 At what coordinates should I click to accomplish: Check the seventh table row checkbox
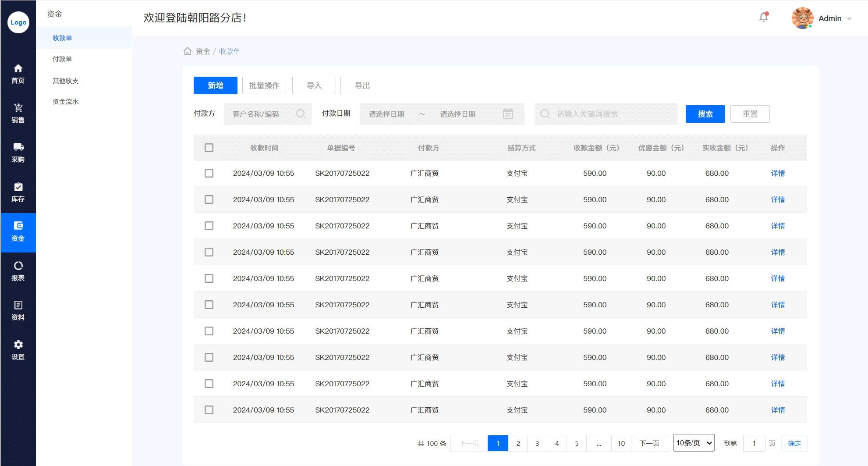(x=209, y=331)
